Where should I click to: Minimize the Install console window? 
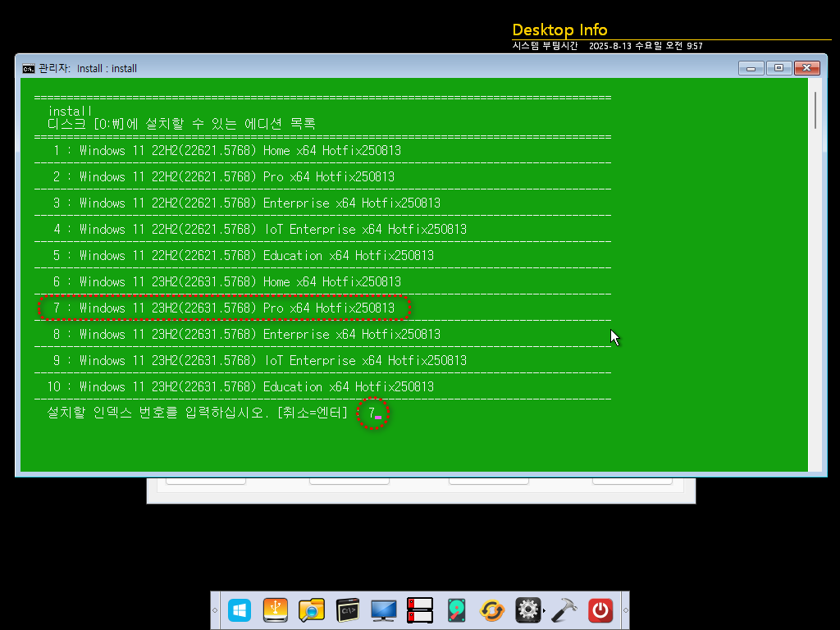click(751, 68)
